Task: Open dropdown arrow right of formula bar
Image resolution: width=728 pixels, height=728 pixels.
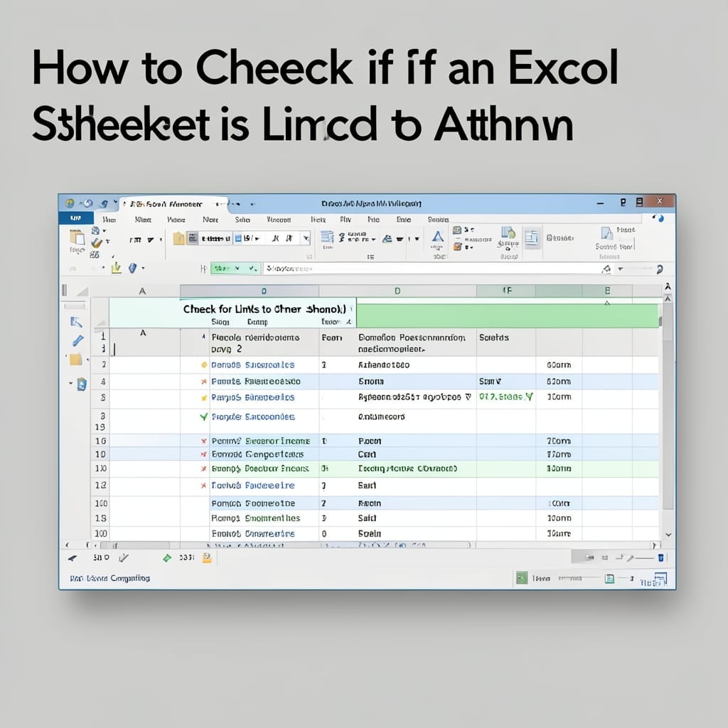Action: pyautogui.click(x=620, y=269)
